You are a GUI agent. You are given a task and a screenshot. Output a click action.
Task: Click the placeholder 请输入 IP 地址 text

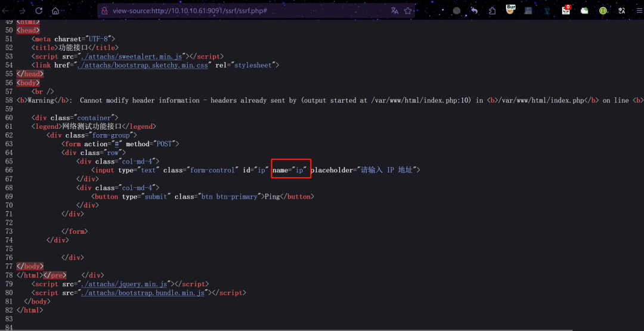386,170
